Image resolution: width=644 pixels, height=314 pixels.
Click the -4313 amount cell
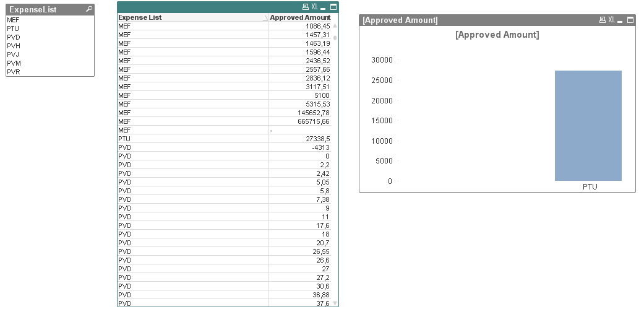point(300,147)
